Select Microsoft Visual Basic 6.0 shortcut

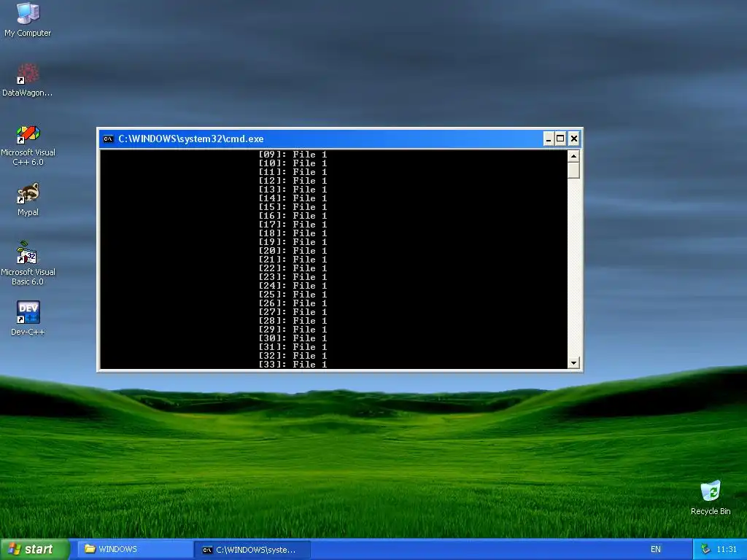pos(28,264)
